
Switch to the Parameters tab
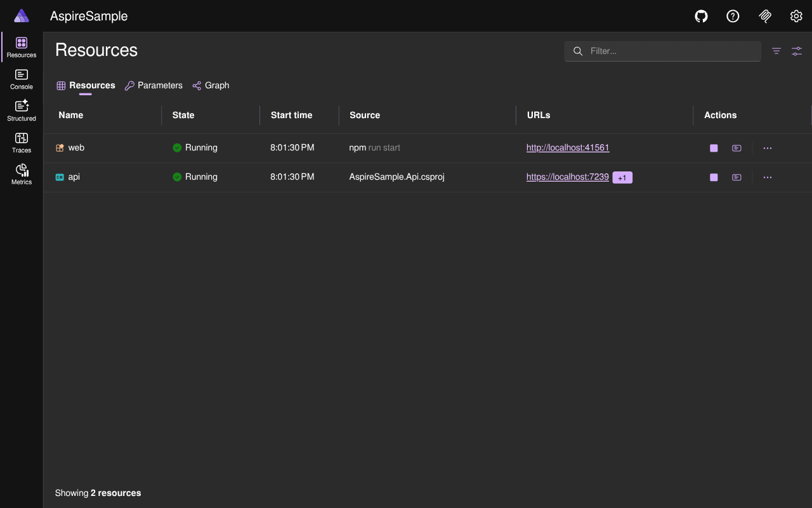coord(159,85)
